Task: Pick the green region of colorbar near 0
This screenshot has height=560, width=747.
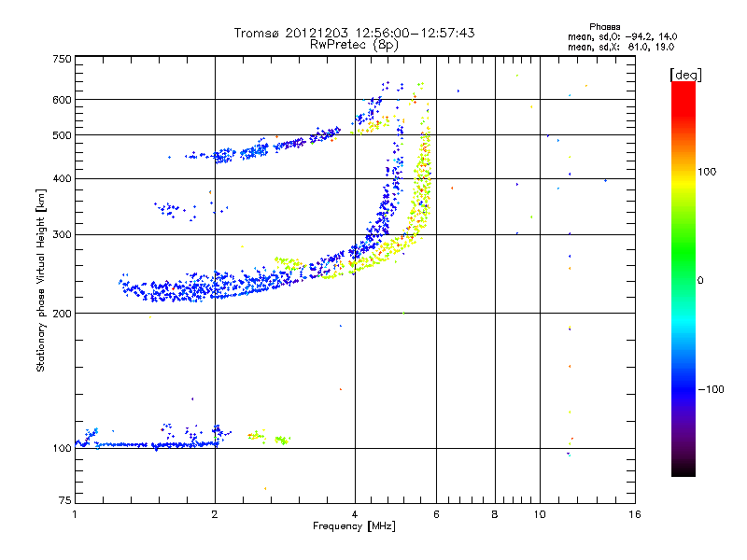Action: [683, 280]
